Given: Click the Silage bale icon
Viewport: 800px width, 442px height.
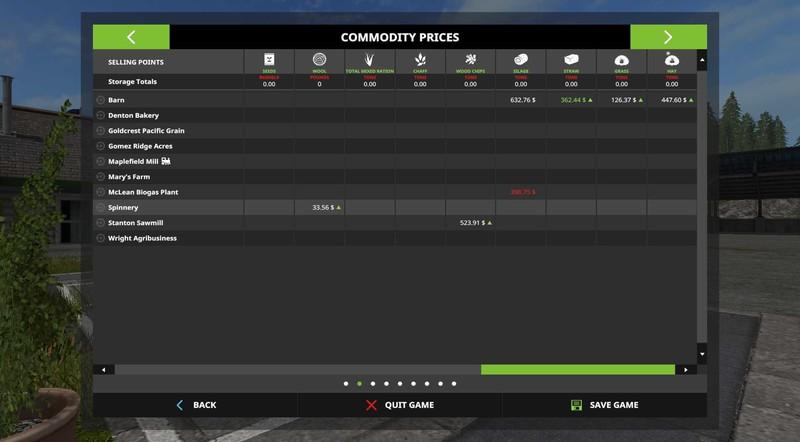Looking at the screenshot, I should pos(520,60).
